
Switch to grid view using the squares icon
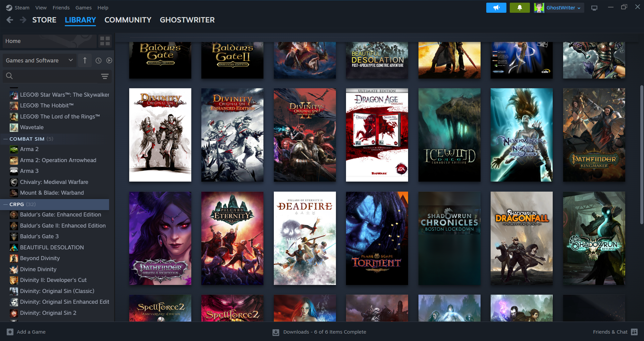[x=104, y=41]
